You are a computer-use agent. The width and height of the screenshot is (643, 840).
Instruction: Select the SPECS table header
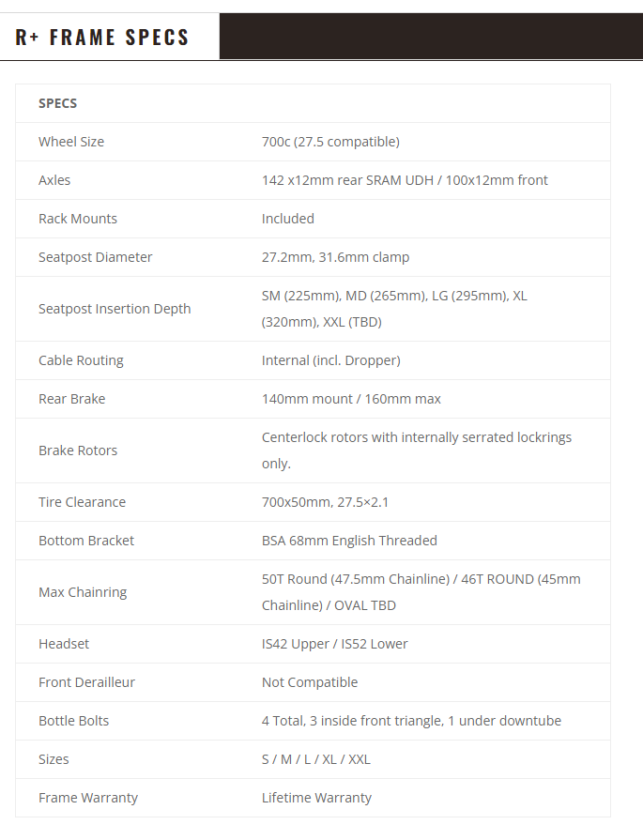coord(58,103)
